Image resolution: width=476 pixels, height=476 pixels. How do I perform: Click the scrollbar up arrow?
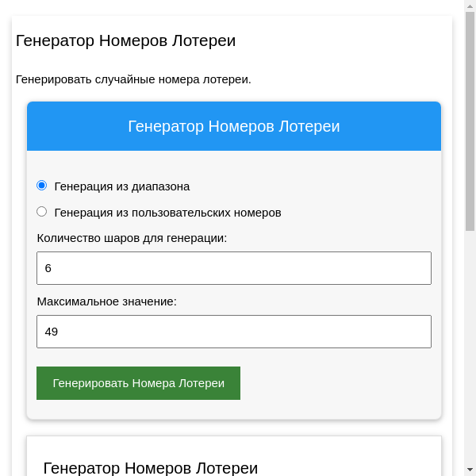tap(470, 6)
